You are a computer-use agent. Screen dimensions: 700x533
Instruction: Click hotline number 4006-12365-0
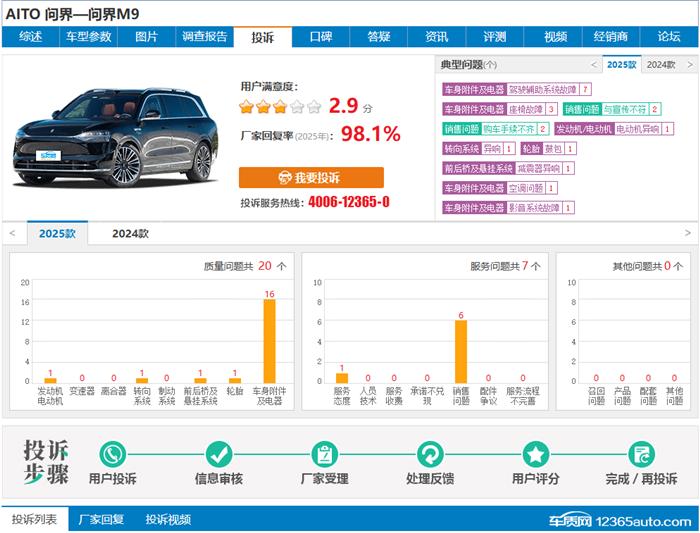349,202
